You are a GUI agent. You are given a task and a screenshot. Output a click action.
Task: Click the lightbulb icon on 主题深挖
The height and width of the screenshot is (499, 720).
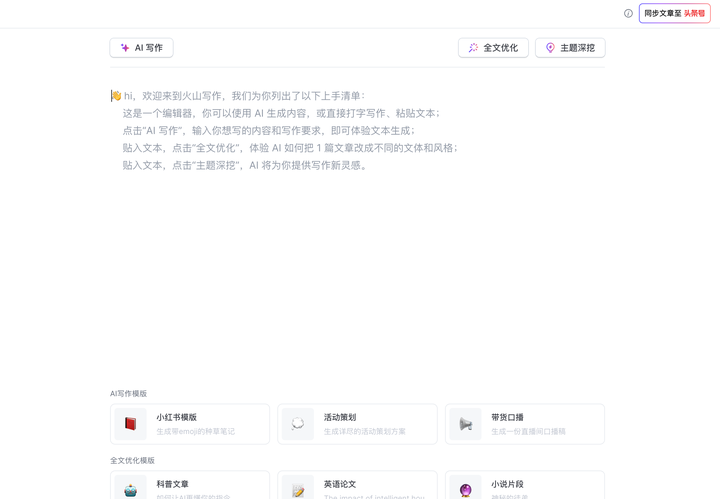550,48
